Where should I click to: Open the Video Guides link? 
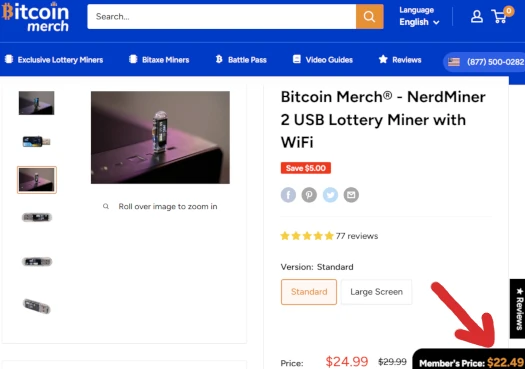point(322,60)
